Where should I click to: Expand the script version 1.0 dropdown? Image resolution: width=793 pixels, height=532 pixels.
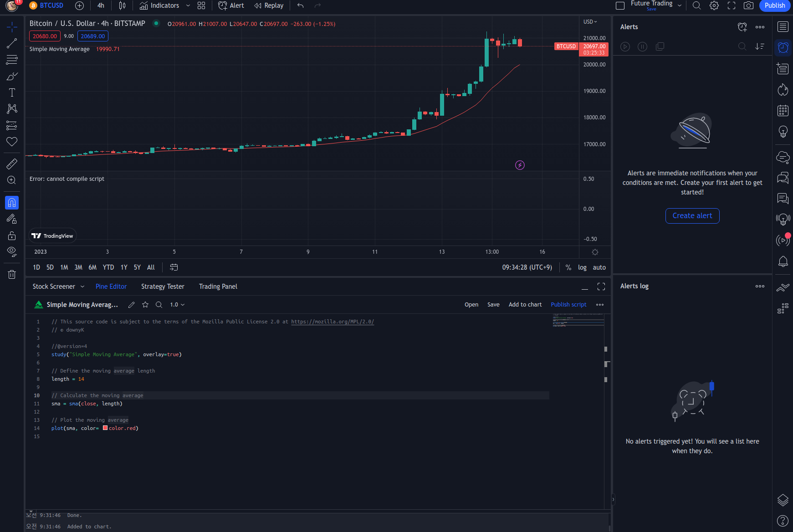pos(177,305)
